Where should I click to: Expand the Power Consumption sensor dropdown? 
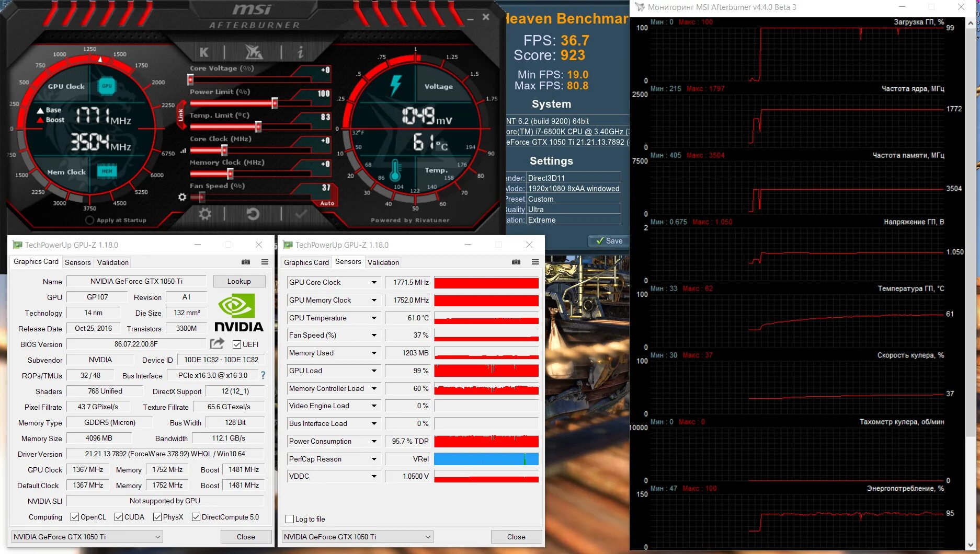tap(374, 441)
